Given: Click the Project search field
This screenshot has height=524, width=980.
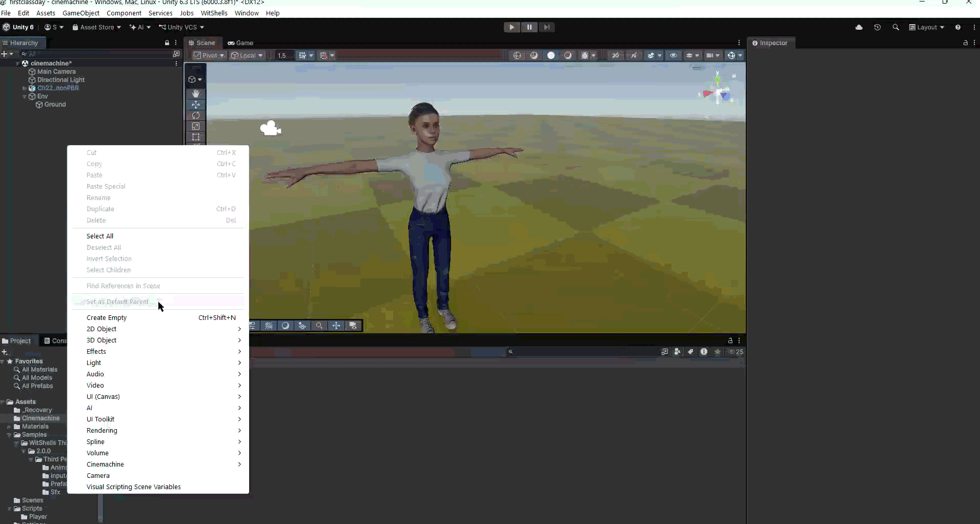Looking at the screenshot, I should point(584,352).
